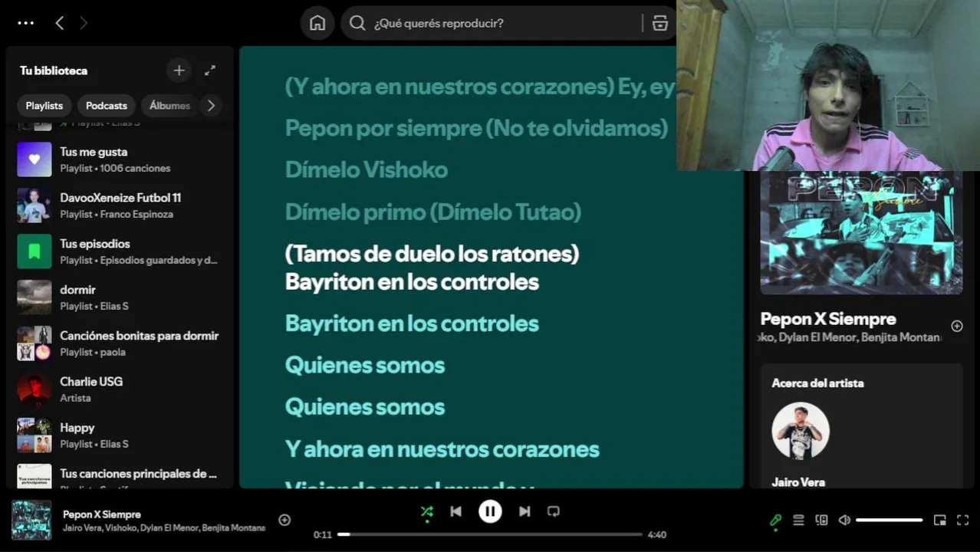Open the playback queue
The image size is (980, 552).
click(x=798, y=520)
